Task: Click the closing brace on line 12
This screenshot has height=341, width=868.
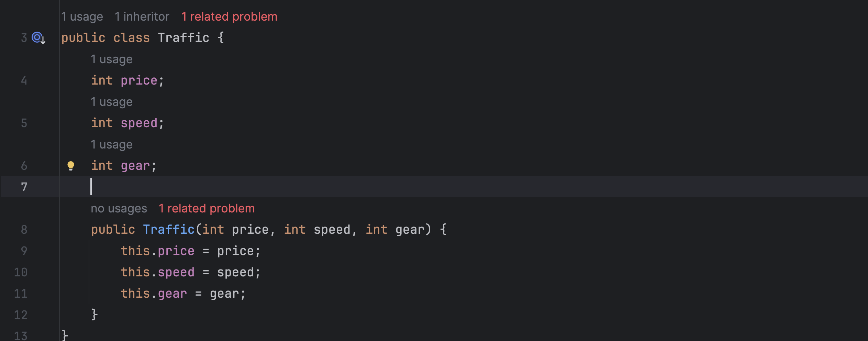Action: pos(94,315)
